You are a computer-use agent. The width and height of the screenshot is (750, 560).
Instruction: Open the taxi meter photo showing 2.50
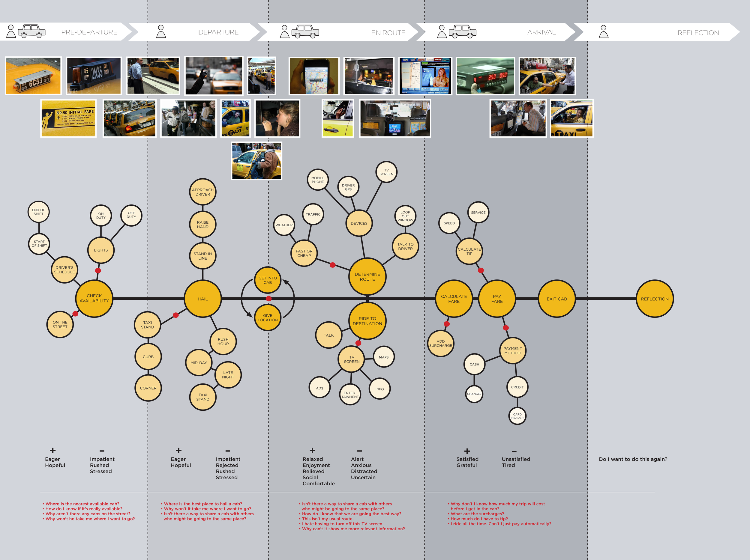[485, 76]
